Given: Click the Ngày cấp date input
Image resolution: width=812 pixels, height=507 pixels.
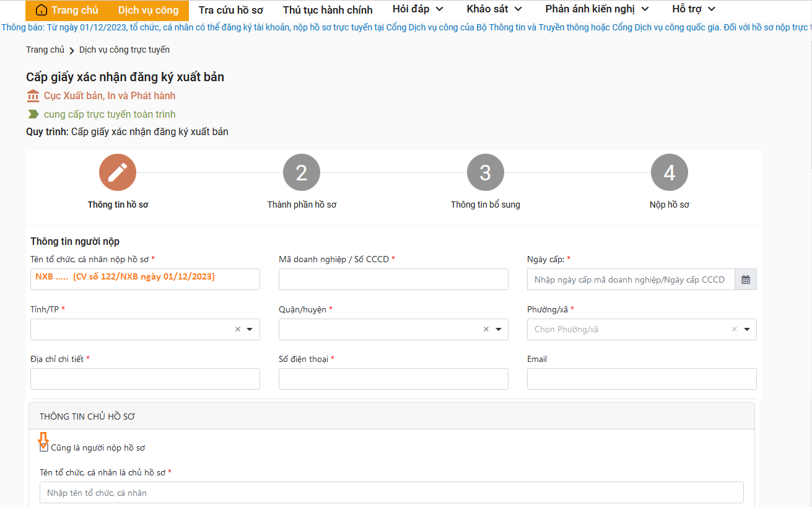Looking at the screenshot, I should [631, 280].
